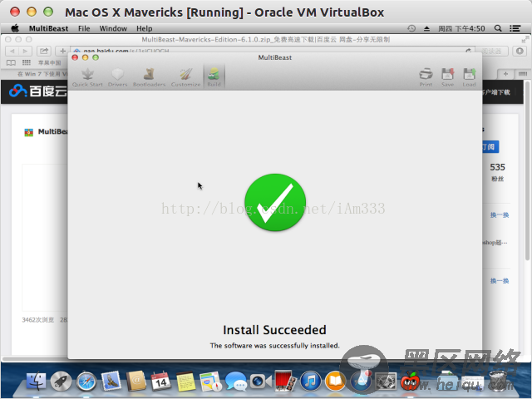Open Mail from the Dock
Screen dimensions: 532x399
[x=111, y=381]
